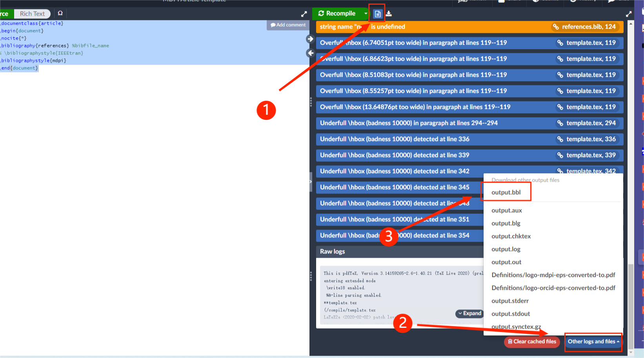Download output.bbl from the menu
Screen dimensions: 644x358
pyautogui.click(x=506, y=192)
